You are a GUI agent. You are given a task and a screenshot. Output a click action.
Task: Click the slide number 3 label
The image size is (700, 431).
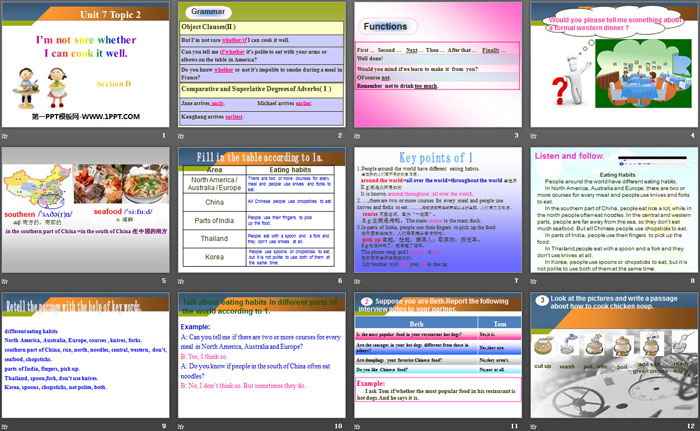coord(516,135)
